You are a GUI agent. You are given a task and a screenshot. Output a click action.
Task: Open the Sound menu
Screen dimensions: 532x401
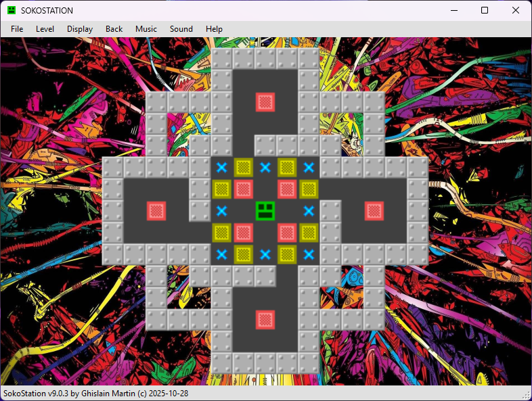coord(181,29)
